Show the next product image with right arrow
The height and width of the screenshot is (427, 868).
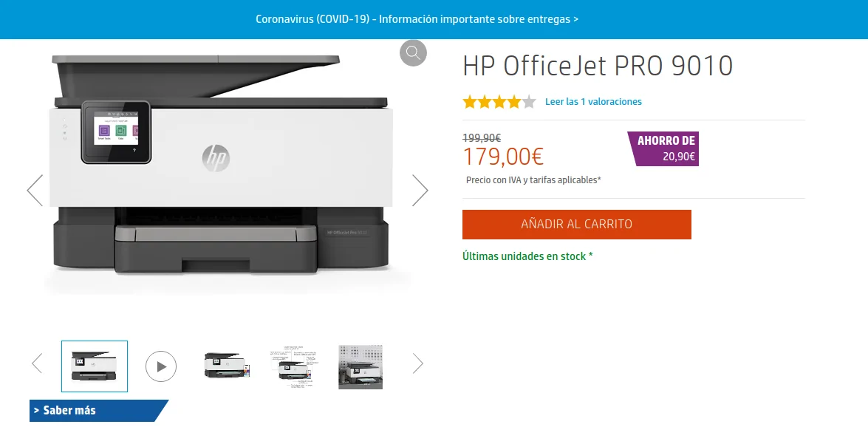[x=420, y=191]
